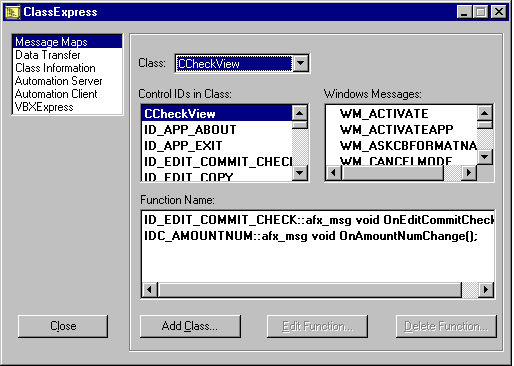
Task: Click Windows Messages scroll up arrow
Action: tap(485, 113)
